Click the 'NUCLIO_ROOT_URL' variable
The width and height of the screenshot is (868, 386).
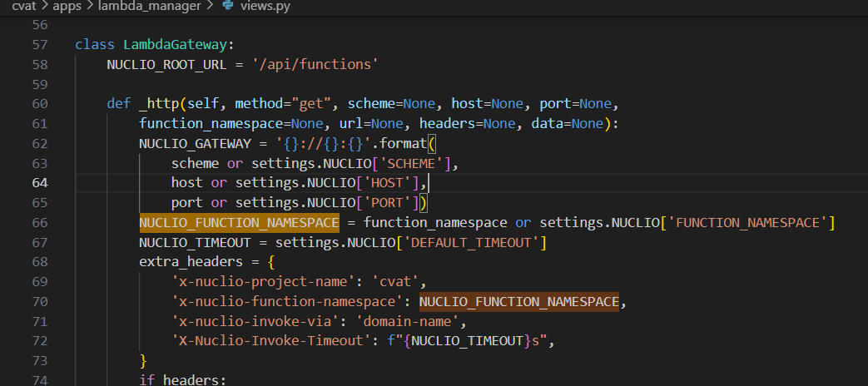coord(166,64)
